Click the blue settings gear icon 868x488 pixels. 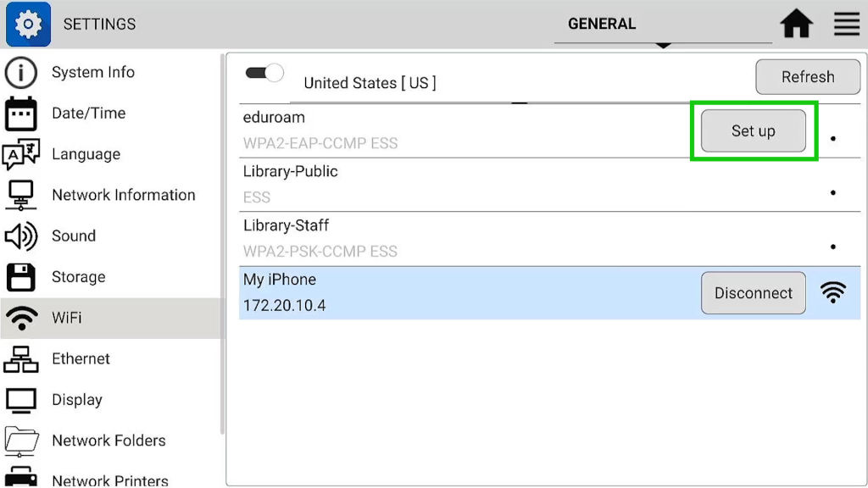28,24
